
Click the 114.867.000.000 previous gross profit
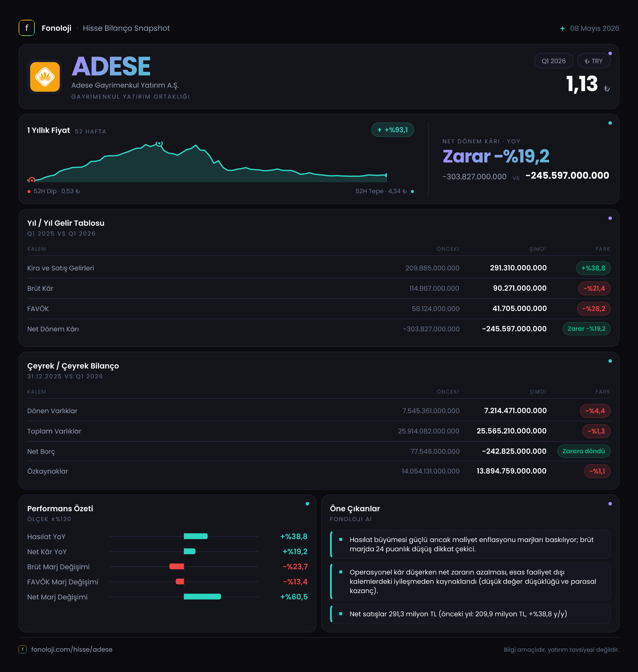pos(434,288)
